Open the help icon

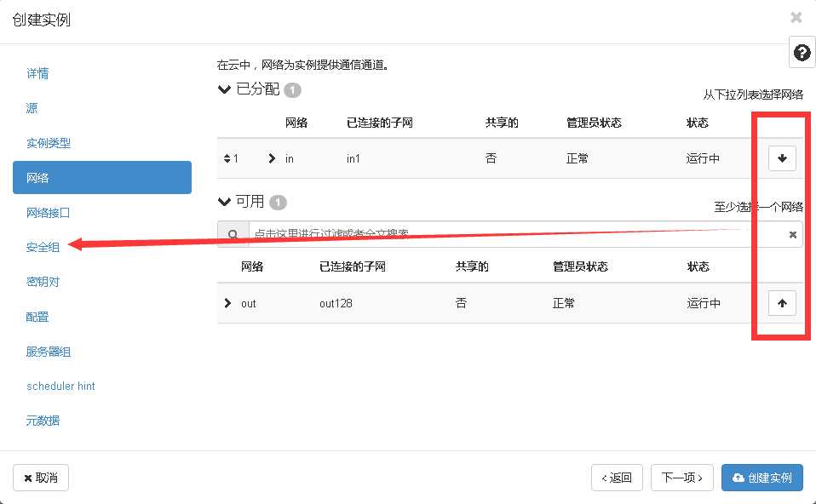[801, 52]
